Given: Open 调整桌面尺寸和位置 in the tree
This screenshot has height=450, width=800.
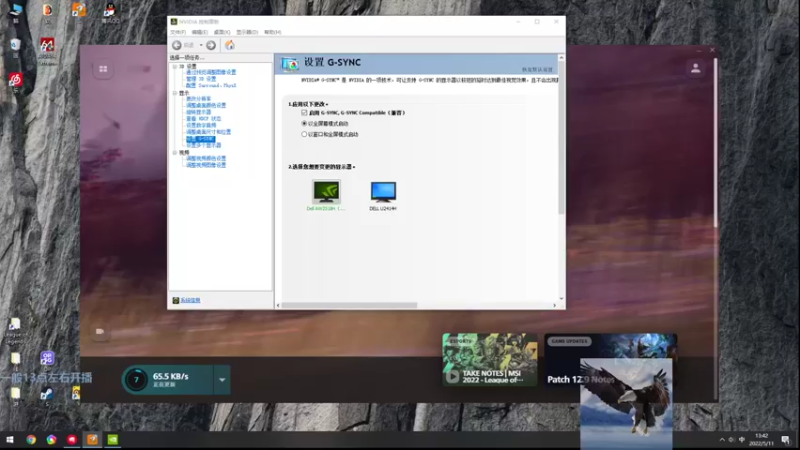Looking at the screenshot, I should coord(208,132).
